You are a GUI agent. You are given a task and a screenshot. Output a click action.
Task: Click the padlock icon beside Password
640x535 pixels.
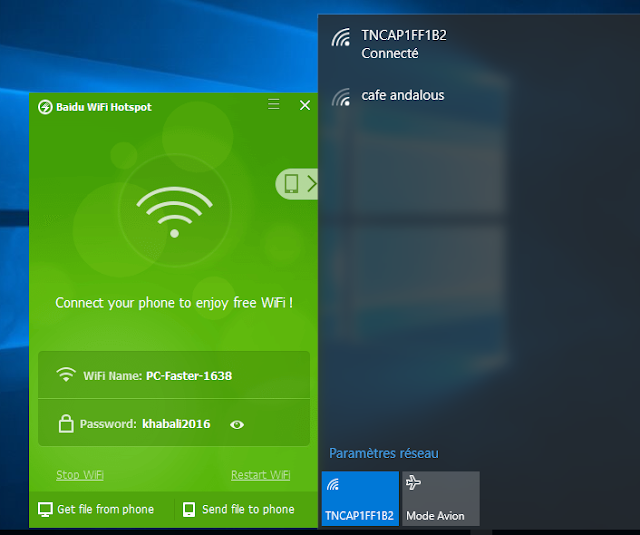pos(66,424)
